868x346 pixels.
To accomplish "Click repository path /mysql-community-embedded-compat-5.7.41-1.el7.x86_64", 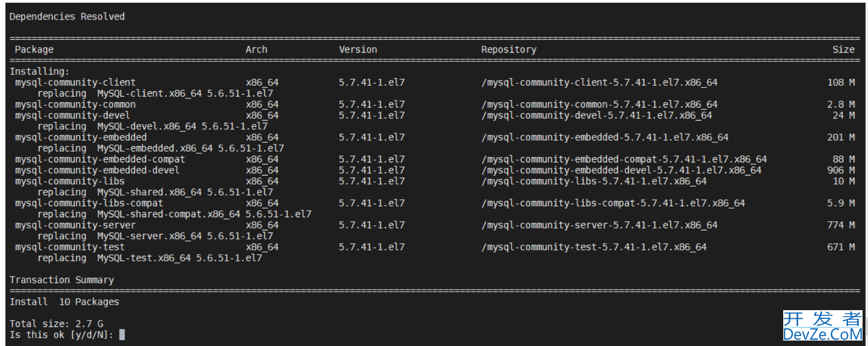I will 624,159.
